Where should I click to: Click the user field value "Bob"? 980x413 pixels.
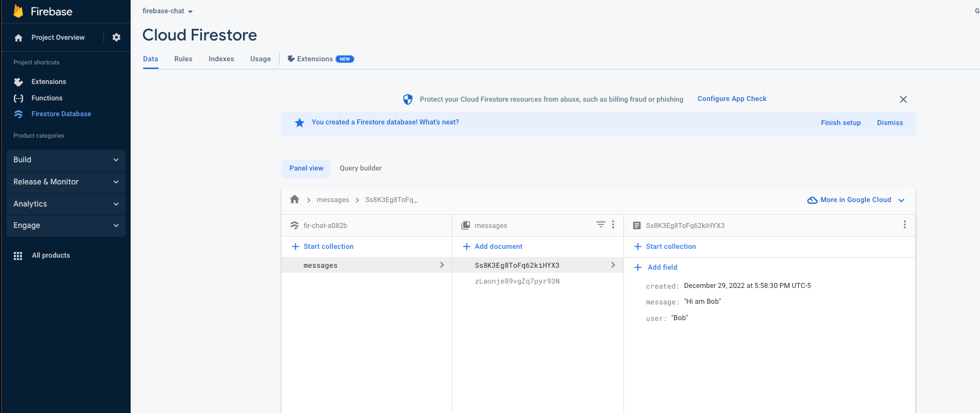(680, 318)
